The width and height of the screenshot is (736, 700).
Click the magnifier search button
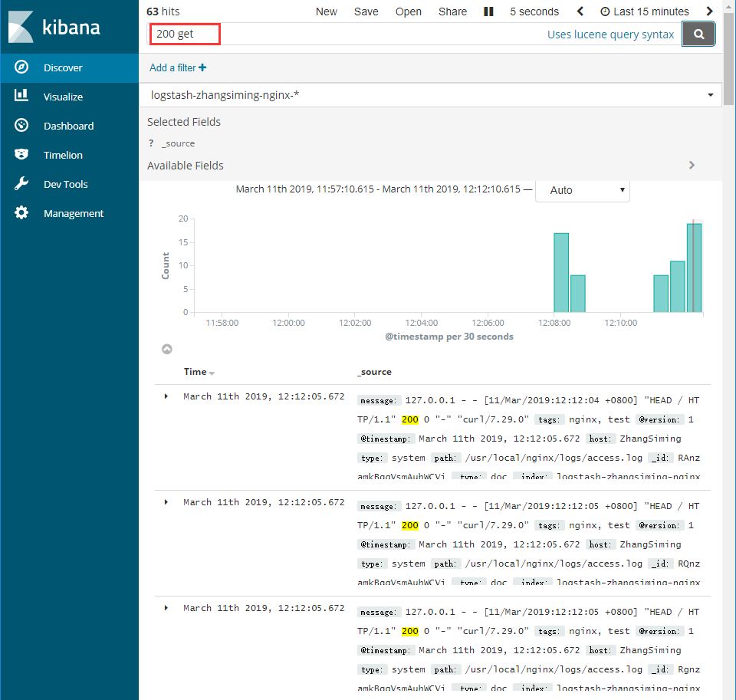698,35
